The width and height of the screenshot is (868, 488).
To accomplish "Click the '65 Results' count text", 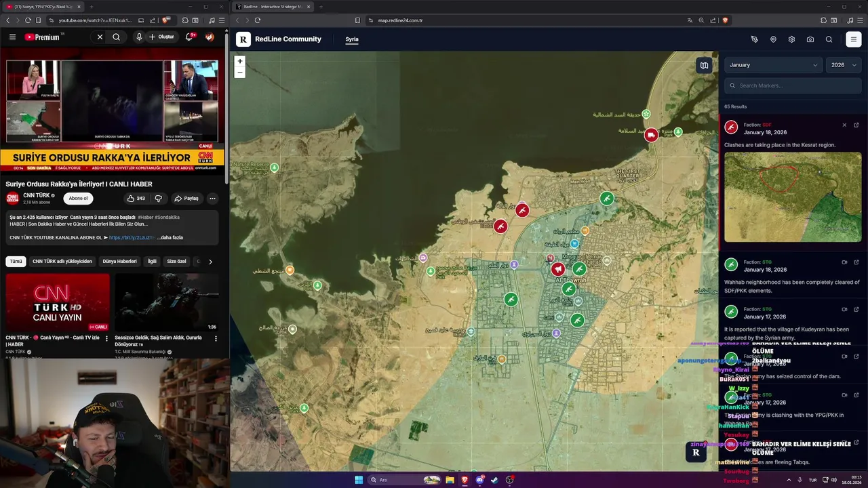I will tap(735, 106).
